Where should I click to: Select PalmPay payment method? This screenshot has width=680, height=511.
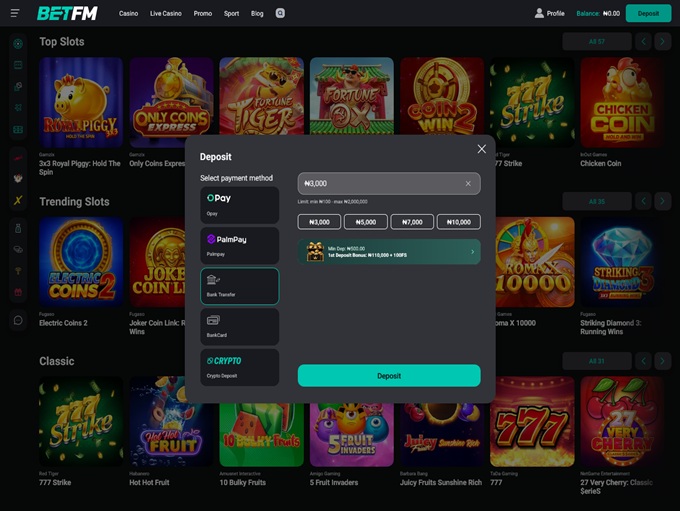[239, 246]
